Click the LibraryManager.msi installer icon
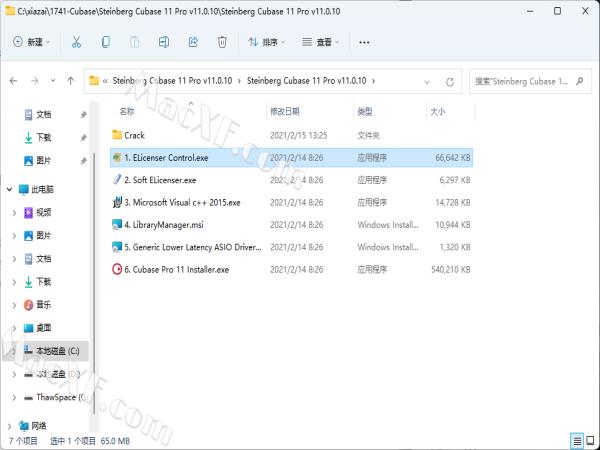Screen dimensions: 600x450 coord(117,225)
